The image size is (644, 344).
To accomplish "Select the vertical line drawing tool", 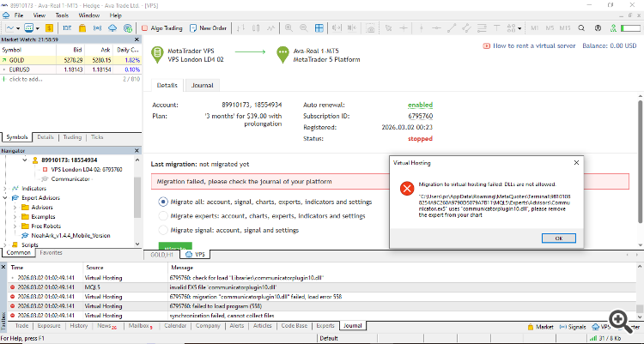I will 421,28.
